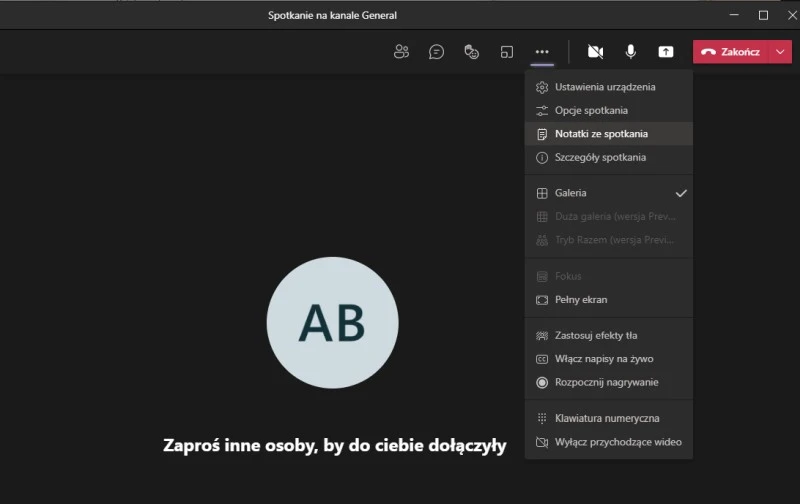Screen dimensions: 800x504
Task: Click the reactions and raise hand icon
Action: tap(472, 52)
